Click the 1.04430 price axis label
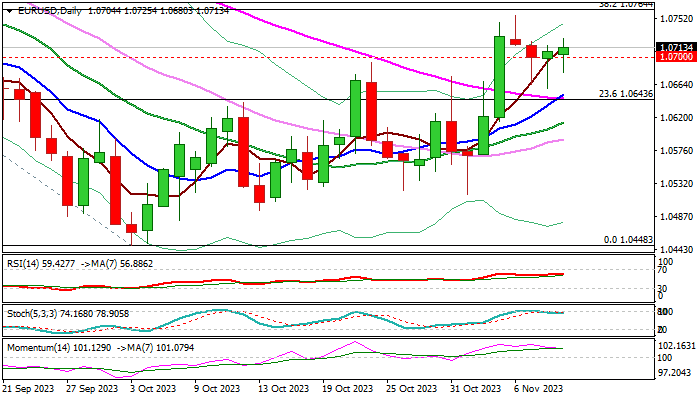This screenshot has width=700, height=400. coord(676,250)
